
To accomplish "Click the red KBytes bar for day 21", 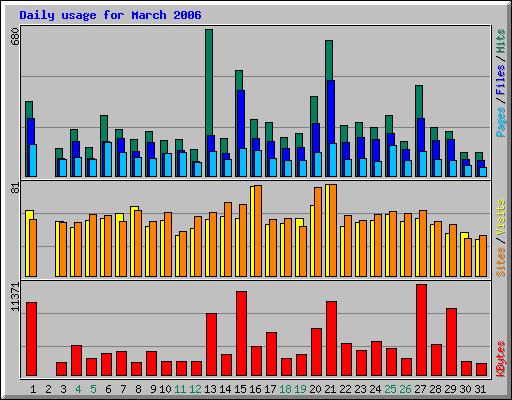I will tap(331, 338).
